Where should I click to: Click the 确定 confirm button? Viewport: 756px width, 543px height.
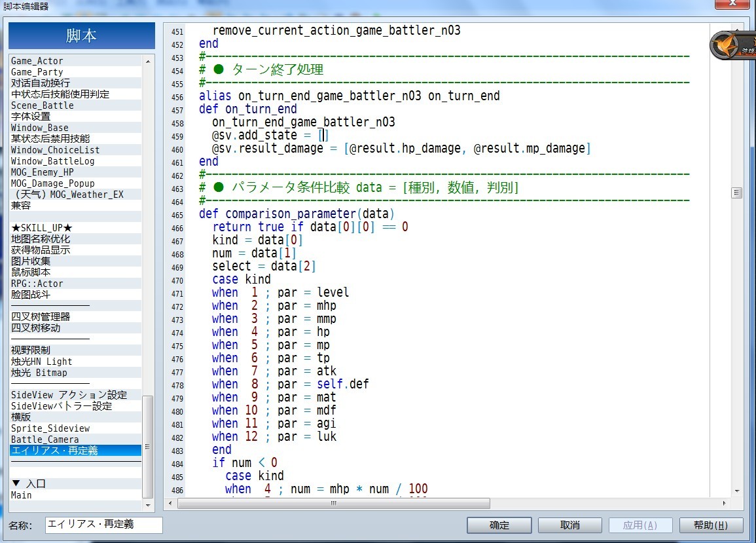[x=499, y=525]
